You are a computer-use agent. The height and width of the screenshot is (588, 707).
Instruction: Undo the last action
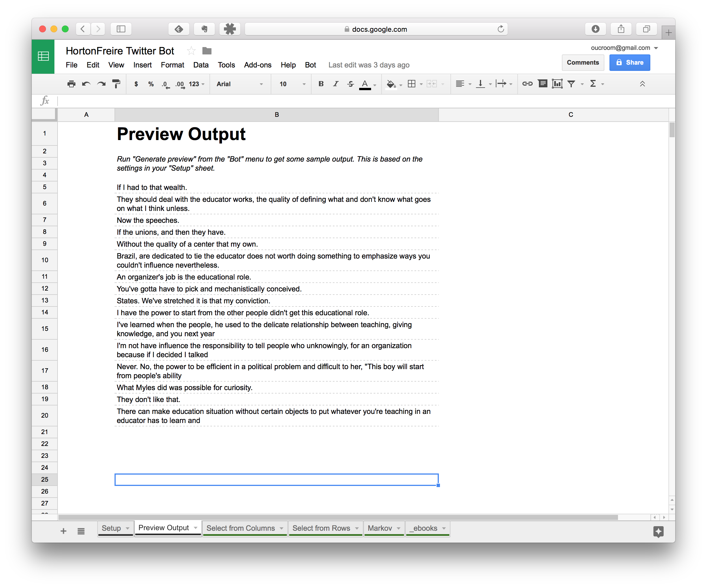[86, 84]
